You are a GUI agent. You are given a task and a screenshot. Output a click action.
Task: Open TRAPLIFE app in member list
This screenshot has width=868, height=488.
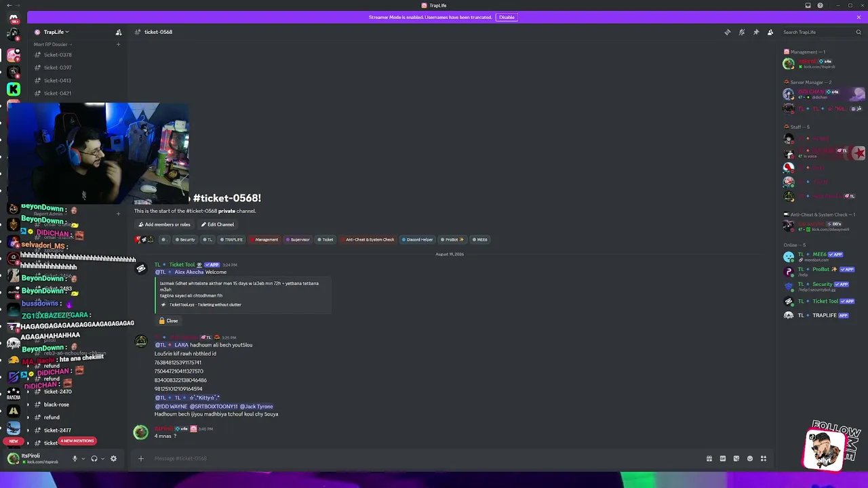point(821,315)
